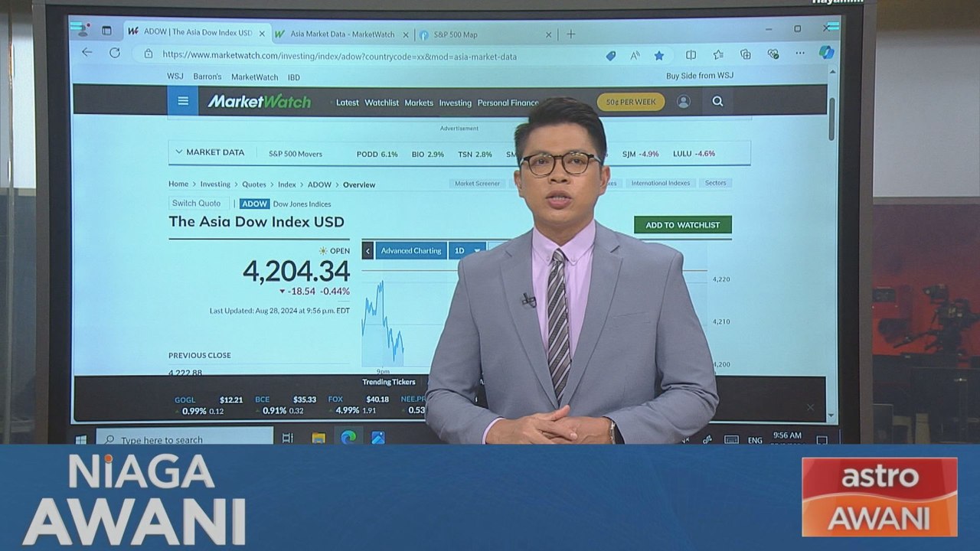Switch to the S&P 500 Map tab
Image resolution: width=980 pixels, height=551 pixels.
click(x=485, y=35)
